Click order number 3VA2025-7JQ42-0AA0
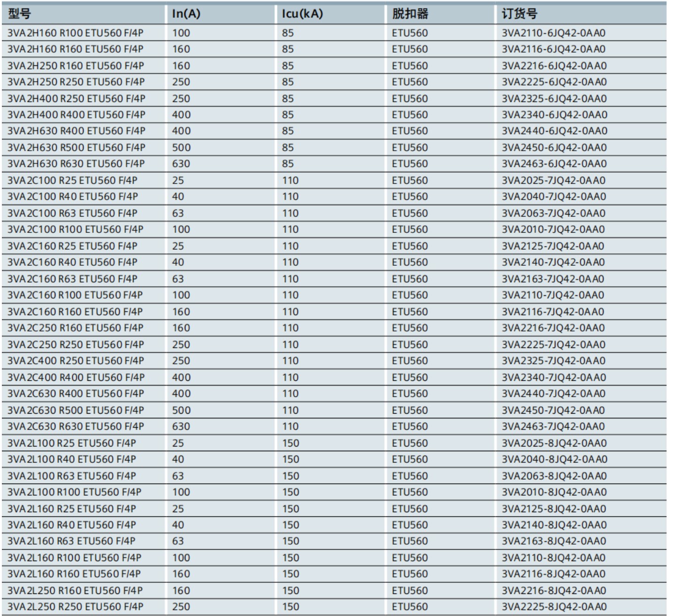The image size is (673, 616). (554, 180)
